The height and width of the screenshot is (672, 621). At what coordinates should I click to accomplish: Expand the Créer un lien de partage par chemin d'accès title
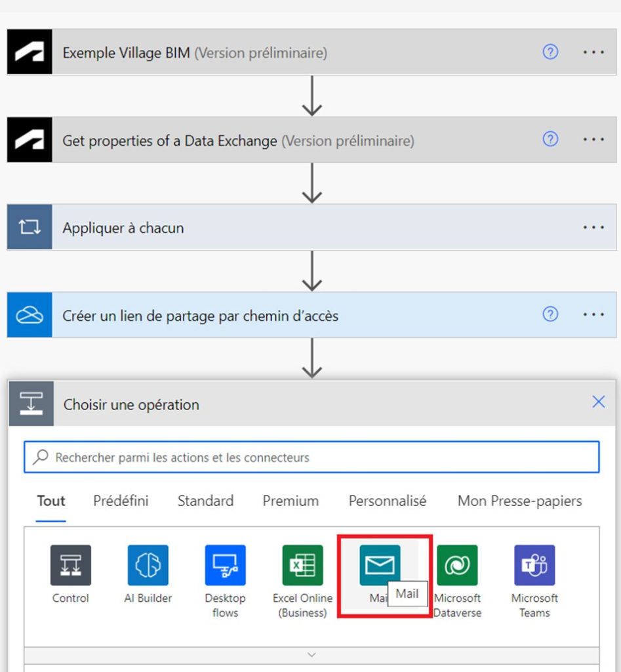[201, 316]
